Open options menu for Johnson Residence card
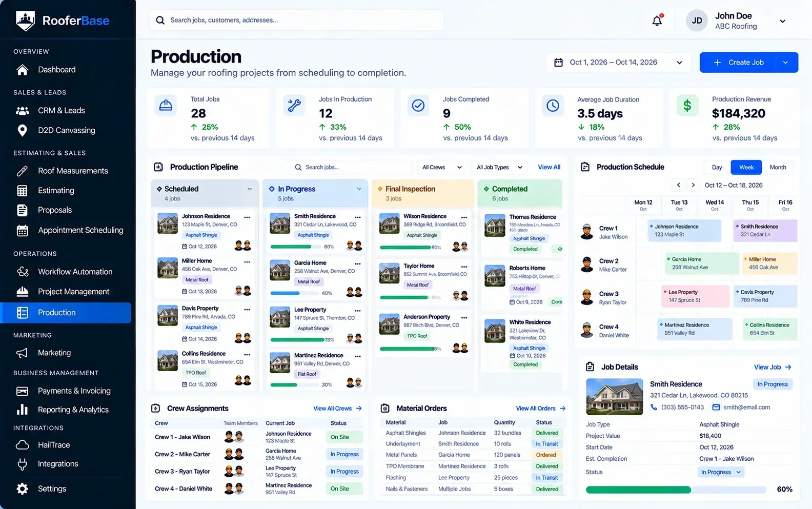Image resolution: width=812 pixels, height=509 pixels. tap(247, 217)
